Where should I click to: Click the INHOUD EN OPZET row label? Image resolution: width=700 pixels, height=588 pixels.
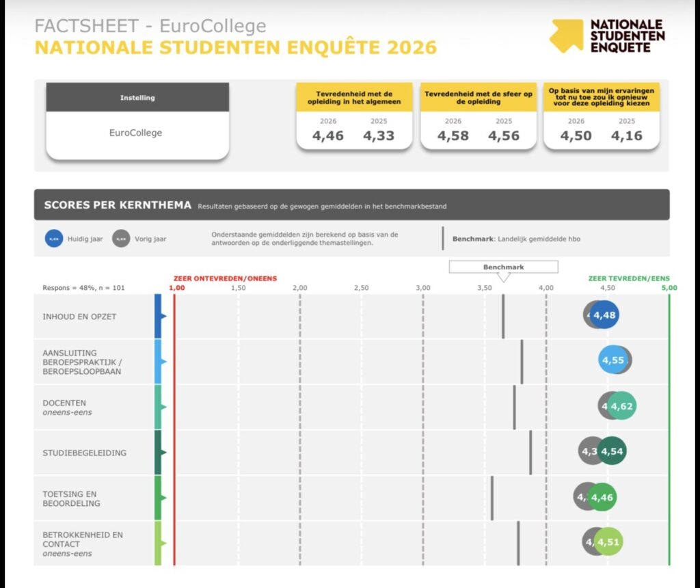[x=79, y=317]
